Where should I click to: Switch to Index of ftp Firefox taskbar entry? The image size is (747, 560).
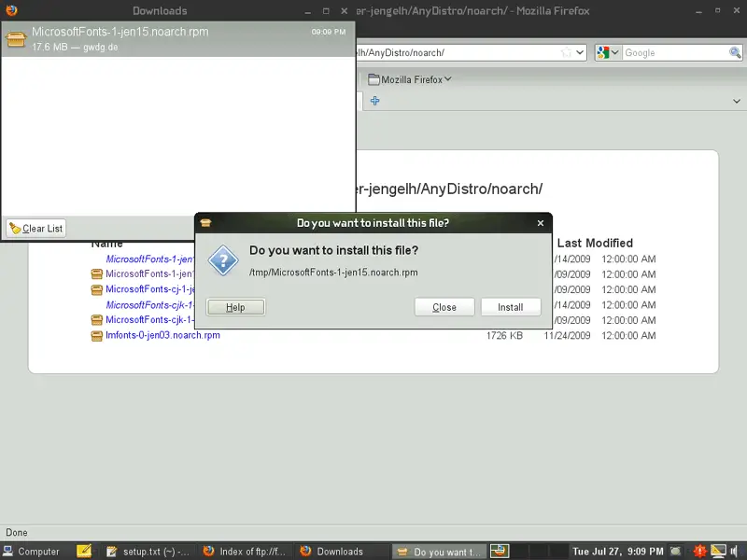(245, 552)
